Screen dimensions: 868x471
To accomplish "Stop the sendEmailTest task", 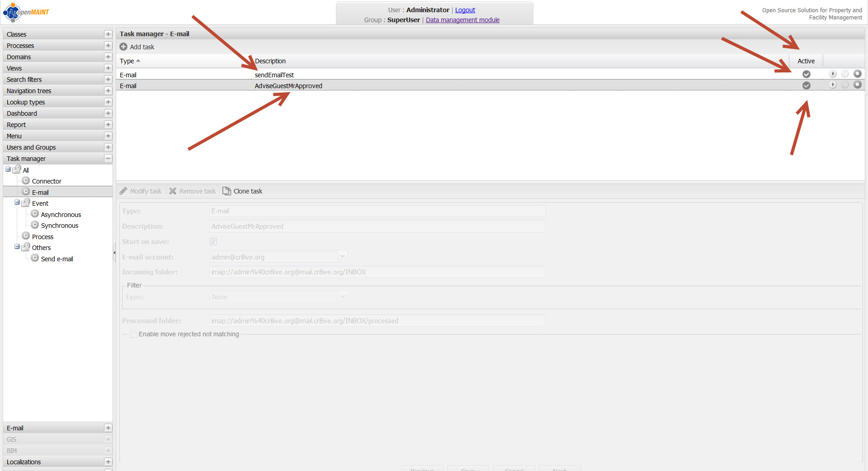I will [x=857, y=74].
